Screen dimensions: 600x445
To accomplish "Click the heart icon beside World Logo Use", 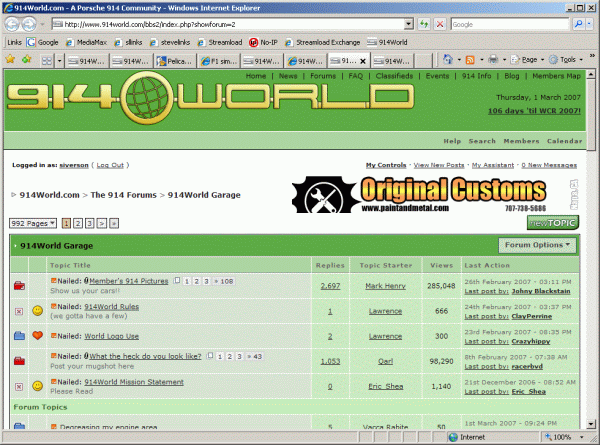I will coord(38,335).
